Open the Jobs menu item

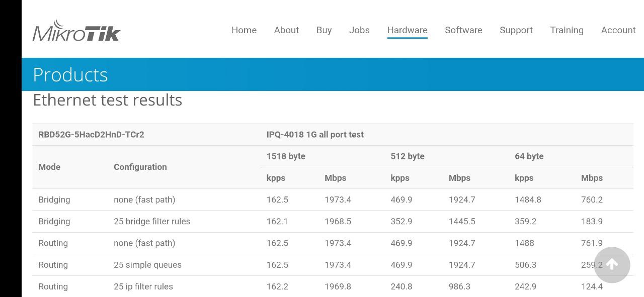click(x=359, y=30)
